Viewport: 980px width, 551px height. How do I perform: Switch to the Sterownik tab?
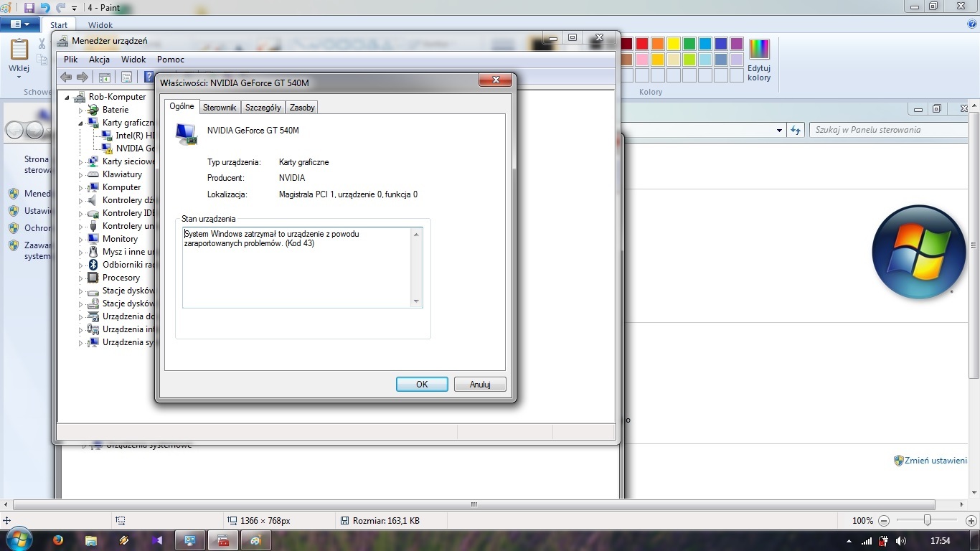[x=220, y=107]
